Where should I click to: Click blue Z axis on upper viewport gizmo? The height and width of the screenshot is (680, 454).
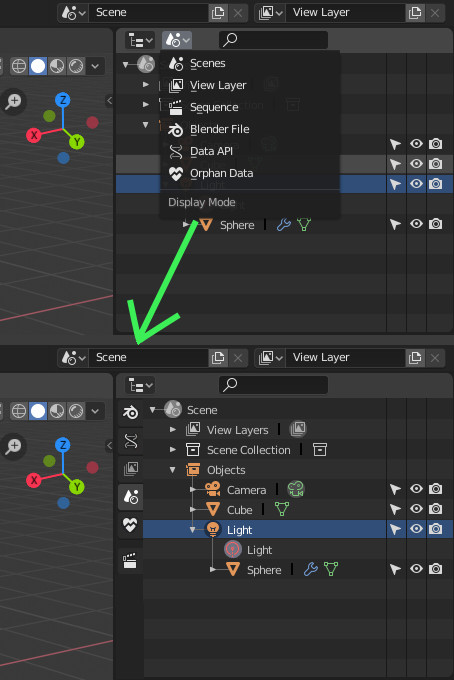63,100
